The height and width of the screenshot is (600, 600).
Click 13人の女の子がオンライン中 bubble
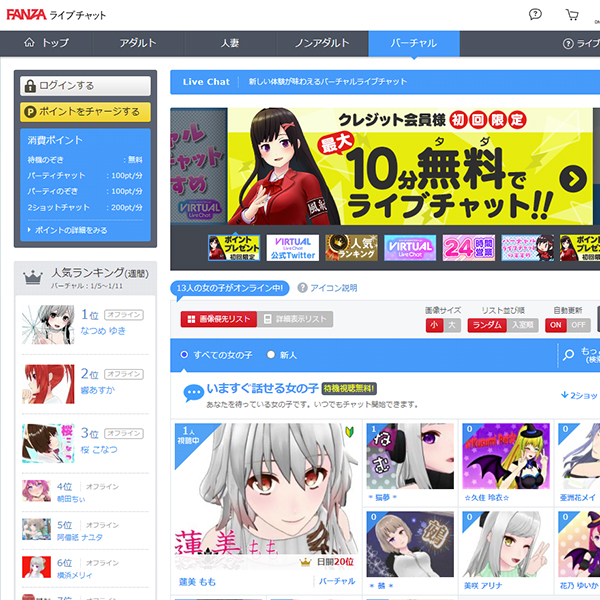[x=230, y=289]
